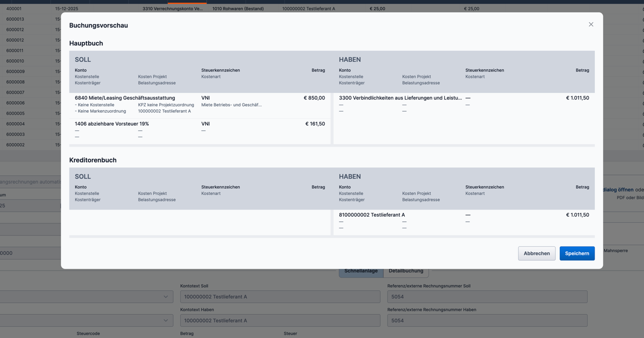644x338 pixels.
Task: Click the Mahnsperre option label
Action: coord(616,251)
